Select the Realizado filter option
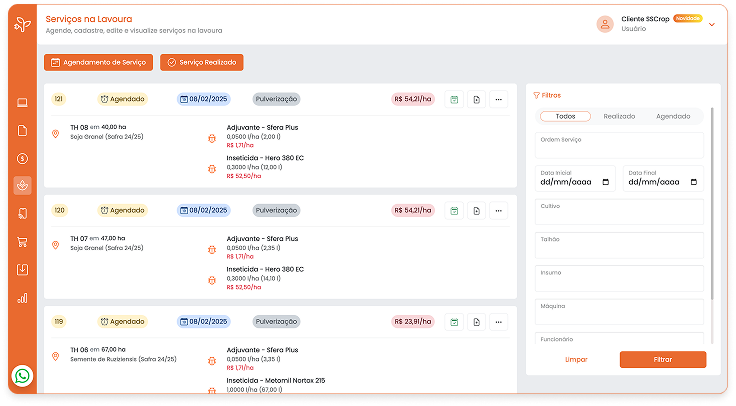The height and width of the screenshot is (406, 736). pos(619,116)
